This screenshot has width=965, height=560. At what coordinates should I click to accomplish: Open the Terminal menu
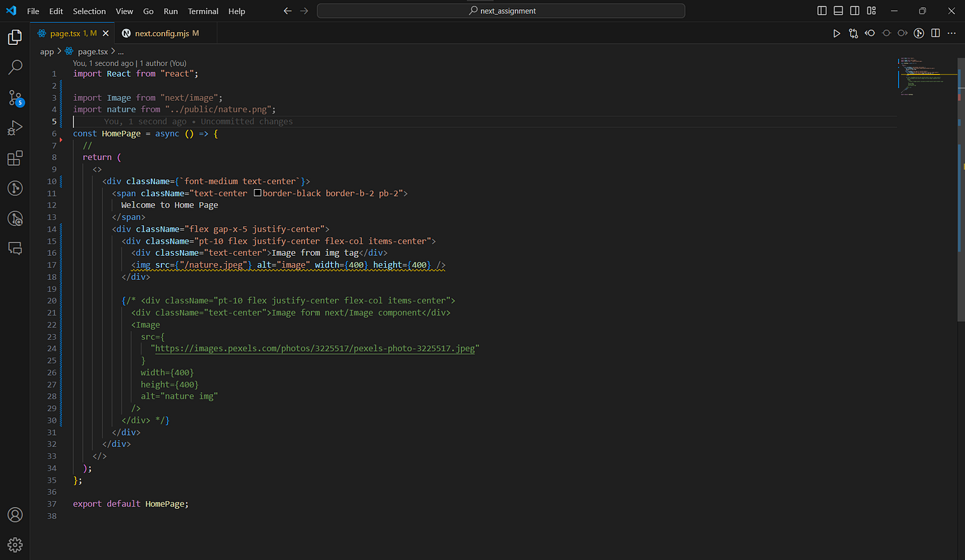[x=203, y=11]
